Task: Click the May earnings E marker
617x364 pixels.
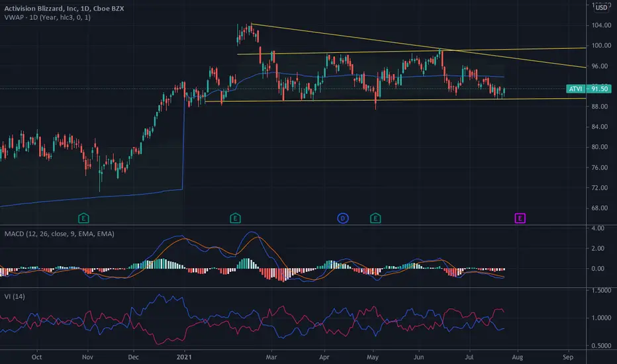Action: (x=375, y=218)
